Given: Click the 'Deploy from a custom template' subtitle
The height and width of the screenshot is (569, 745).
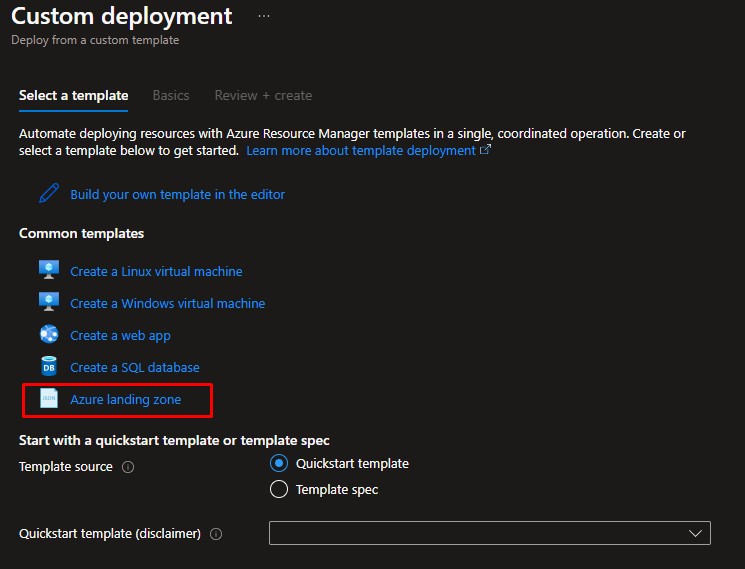Looking at the screenshot, I should [x=95, y=40].
